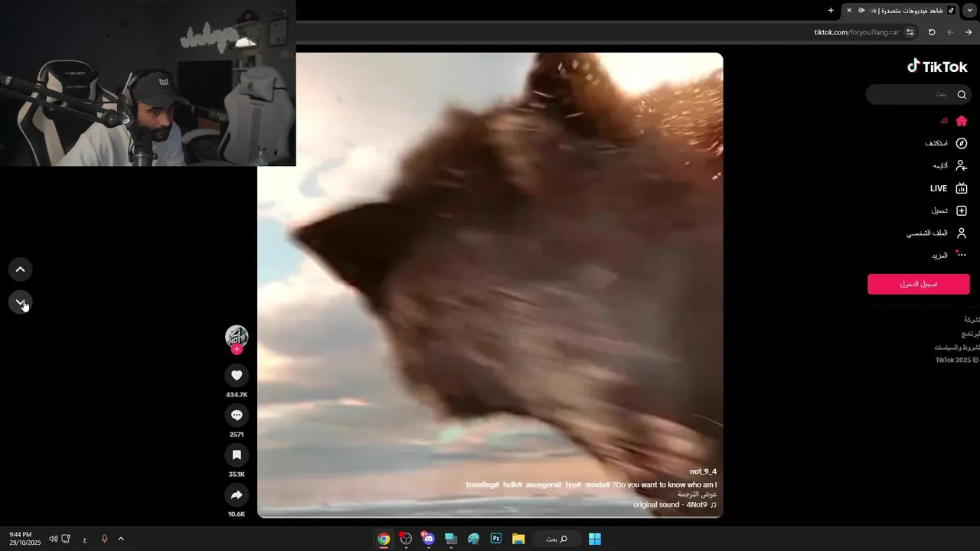The image size is (980, 551).
Task: Open Discord from the taskbar
Action: 428,539
